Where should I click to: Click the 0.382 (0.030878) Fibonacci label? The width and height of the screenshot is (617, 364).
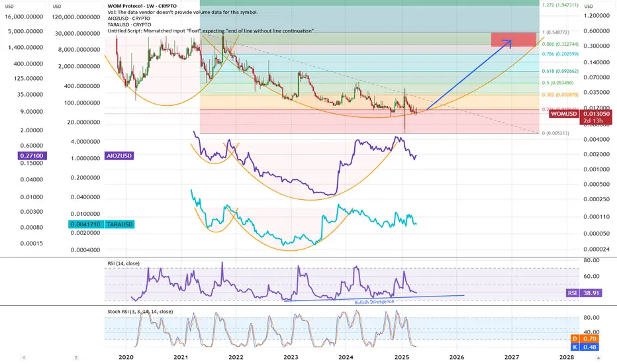560,95
